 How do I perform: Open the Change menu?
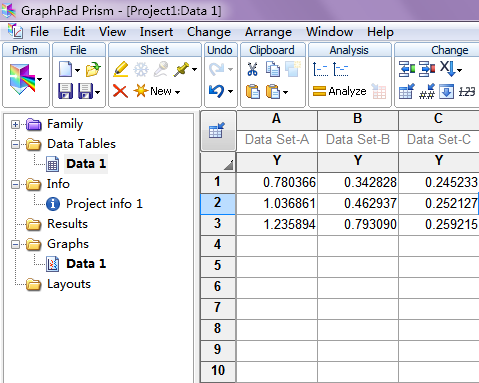[209, 32]
